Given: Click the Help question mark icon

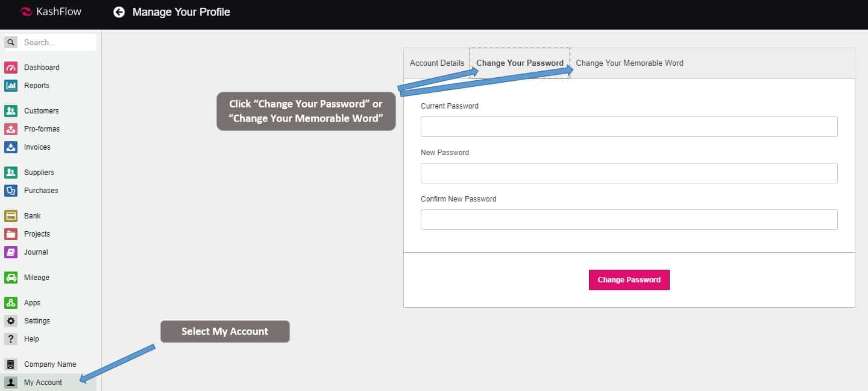Looking at the screenshot, I should tap(11, 339).
